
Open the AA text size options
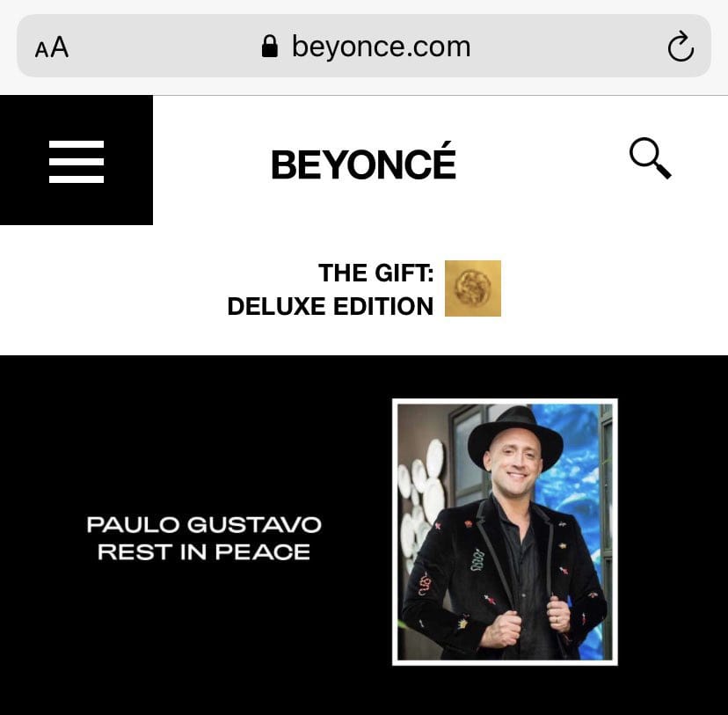(x=52, y=47)
